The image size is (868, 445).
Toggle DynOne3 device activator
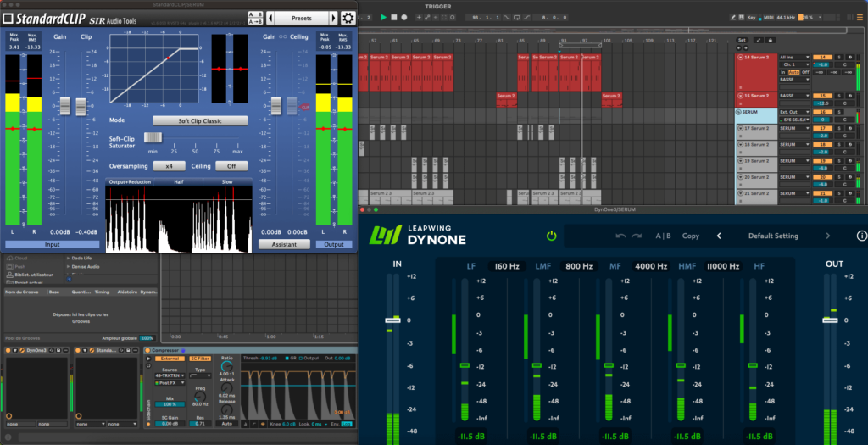[8, 350]
